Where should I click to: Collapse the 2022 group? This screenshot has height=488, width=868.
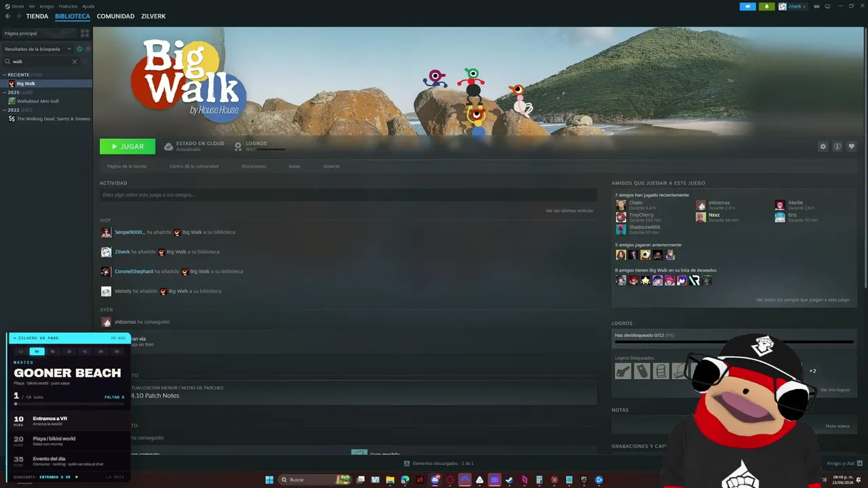tap(5, 110)
